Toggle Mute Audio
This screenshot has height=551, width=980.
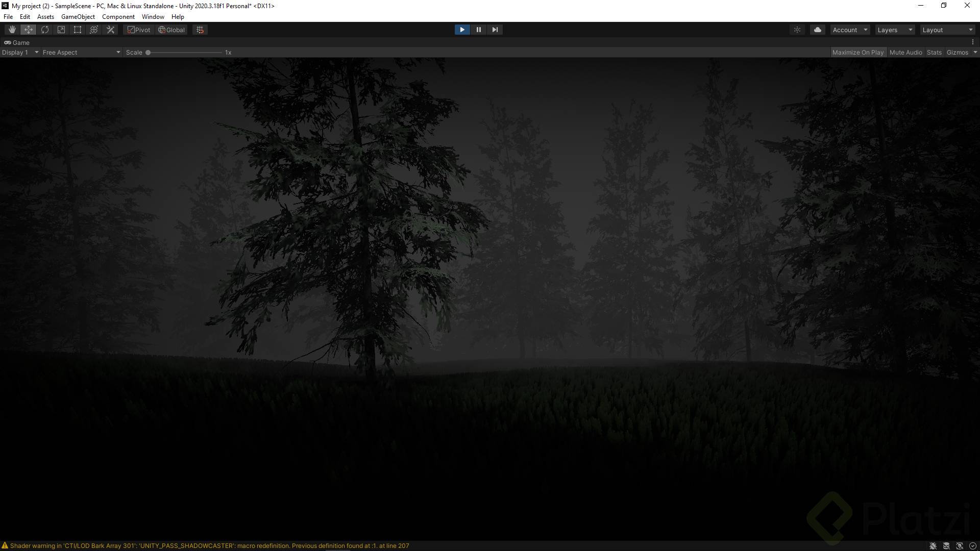click(x=905, y=52)
